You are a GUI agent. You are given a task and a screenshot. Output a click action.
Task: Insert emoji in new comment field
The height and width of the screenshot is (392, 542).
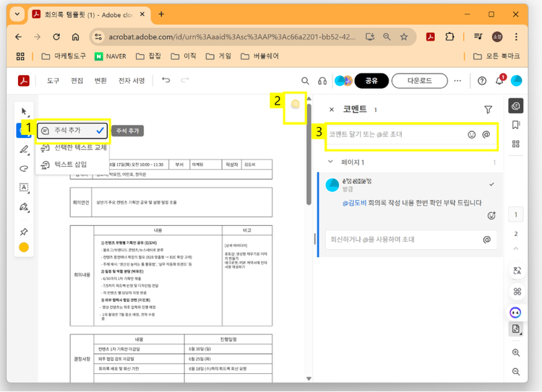[471, 135]
